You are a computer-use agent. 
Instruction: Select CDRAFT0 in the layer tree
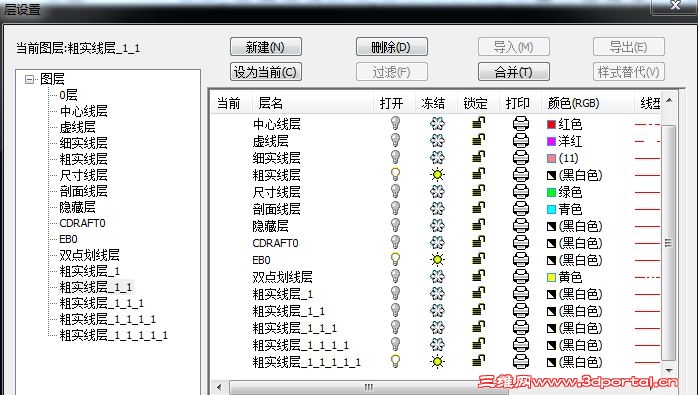point(82,223)
